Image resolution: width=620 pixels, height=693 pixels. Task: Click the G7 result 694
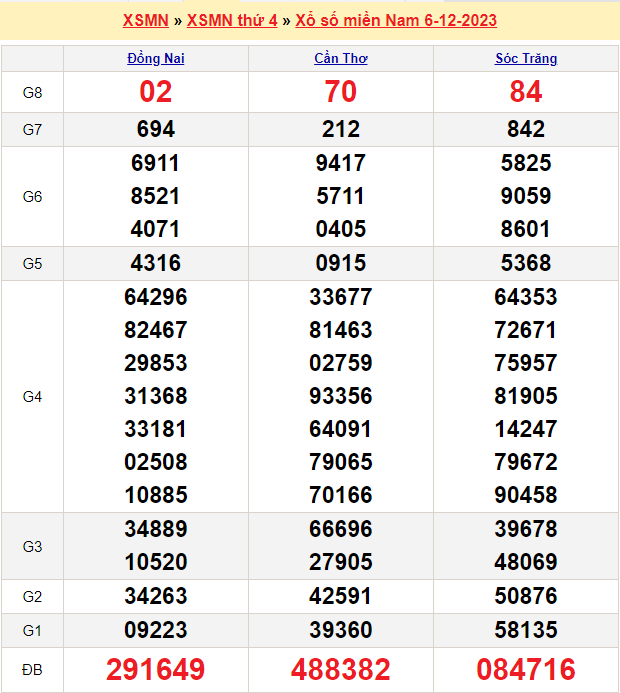(156, 129)
